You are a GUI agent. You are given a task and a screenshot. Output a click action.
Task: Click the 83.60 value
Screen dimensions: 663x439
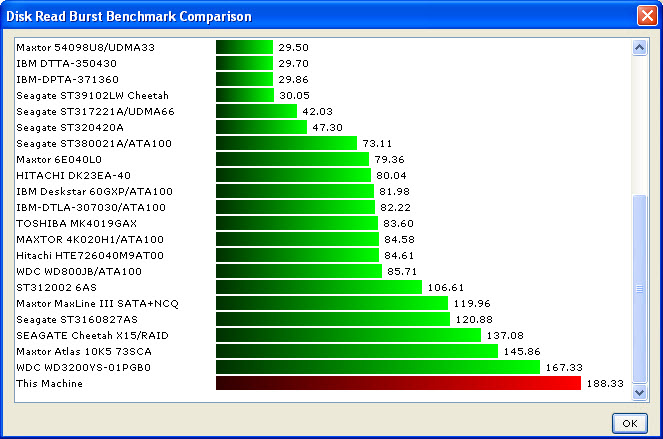[398, 224]
